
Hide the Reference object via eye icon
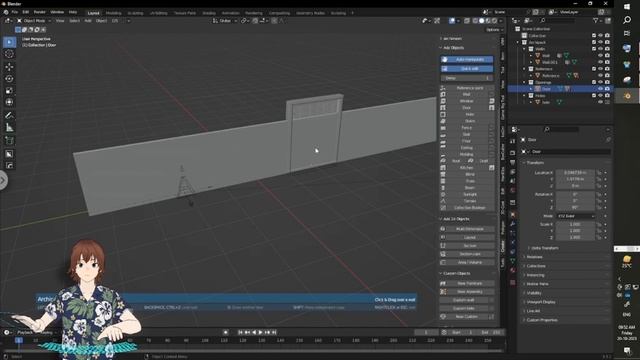click(x=600, y=76)
